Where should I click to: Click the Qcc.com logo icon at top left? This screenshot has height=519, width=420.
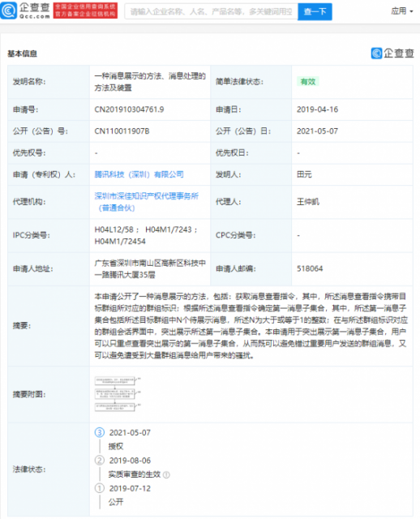click(x=9, y=11)
